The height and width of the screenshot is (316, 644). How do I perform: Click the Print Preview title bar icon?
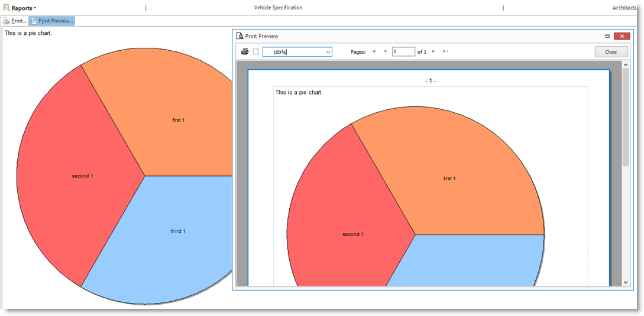coord(240,36)
